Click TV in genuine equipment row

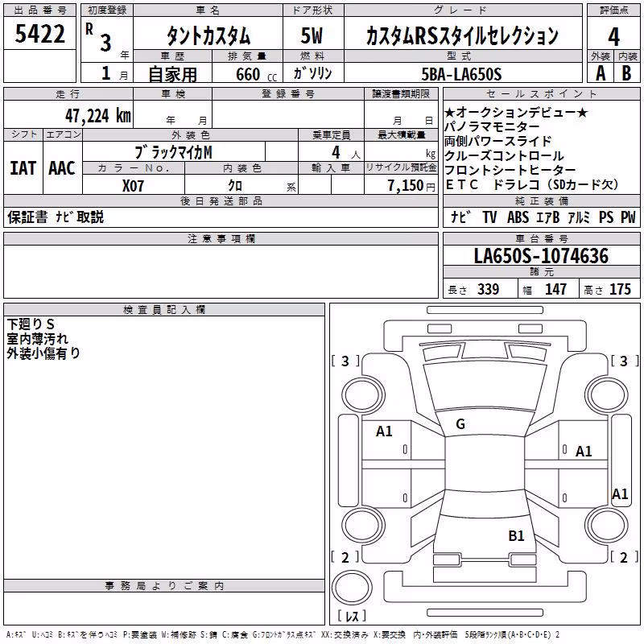[x=489, y=217]
